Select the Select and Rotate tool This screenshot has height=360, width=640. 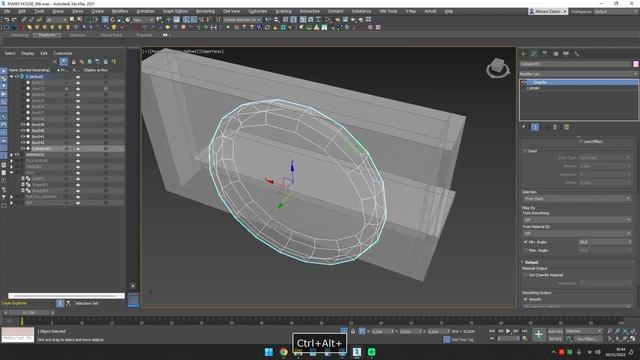(113, 19)
